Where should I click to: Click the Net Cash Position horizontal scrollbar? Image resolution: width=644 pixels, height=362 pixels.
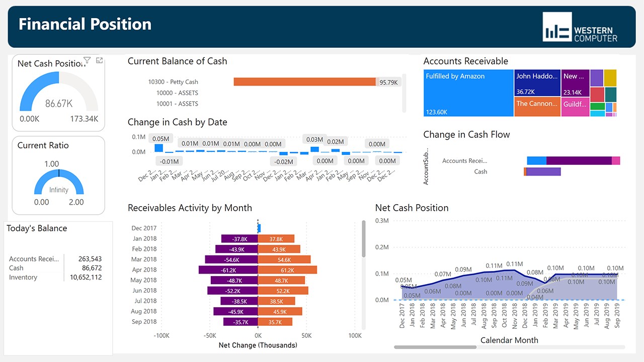(x=435, y=347)
